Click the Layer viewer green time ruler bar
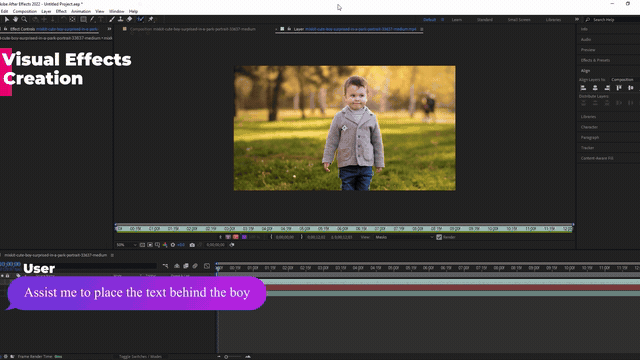Screen dimensions: 640x360 coord(344,229)
